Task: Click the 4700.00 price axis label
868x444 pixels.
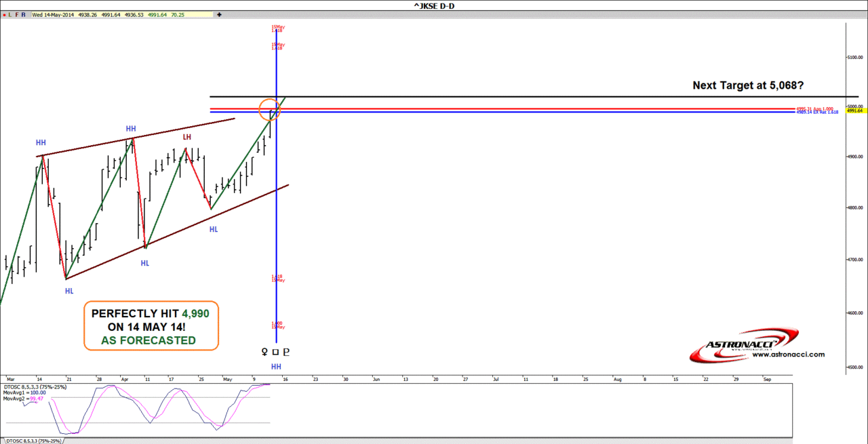Action: (854, 260)
